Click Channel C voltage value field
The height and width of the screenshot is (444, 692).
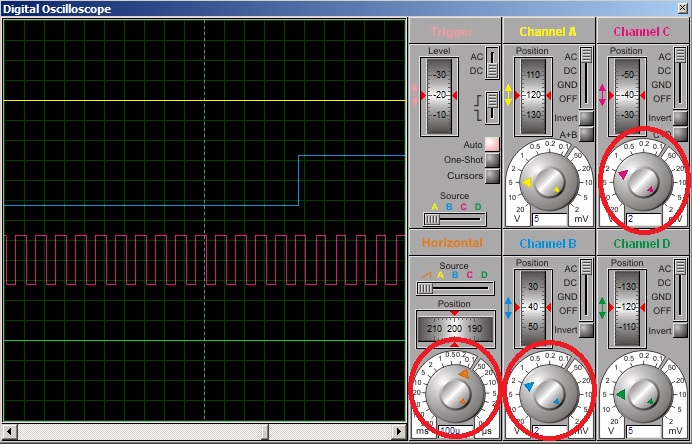(643, 219)
